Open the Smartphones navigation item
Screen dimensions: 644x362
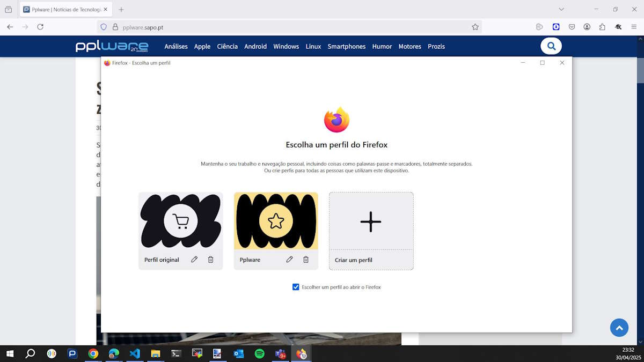coord(346,47)
